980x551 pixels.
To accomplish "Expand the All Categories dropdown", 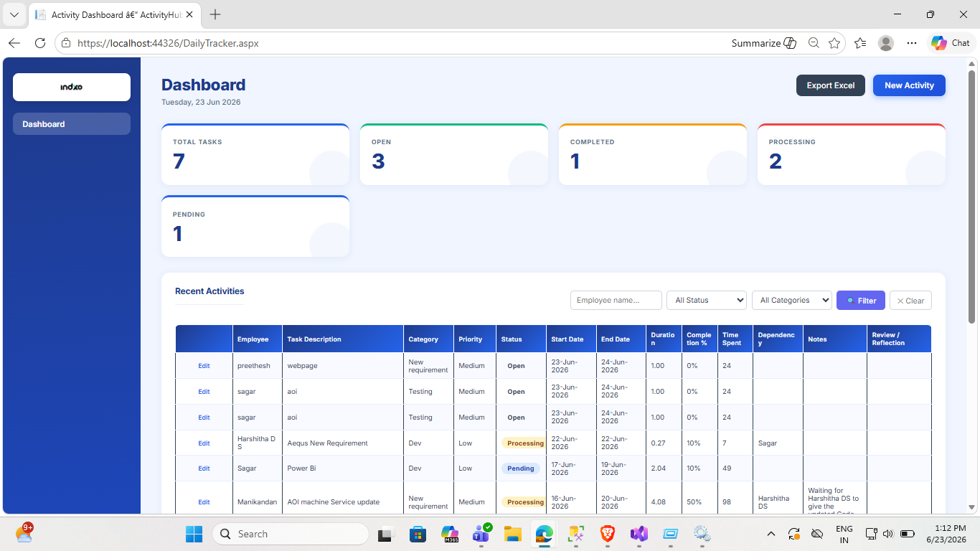I will (791, 301).
